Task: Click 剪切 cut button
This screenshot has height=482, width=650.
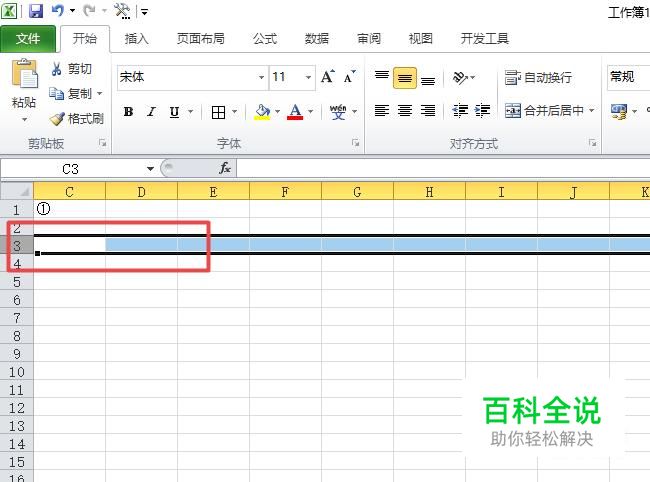Action: [x=71, y=69]
